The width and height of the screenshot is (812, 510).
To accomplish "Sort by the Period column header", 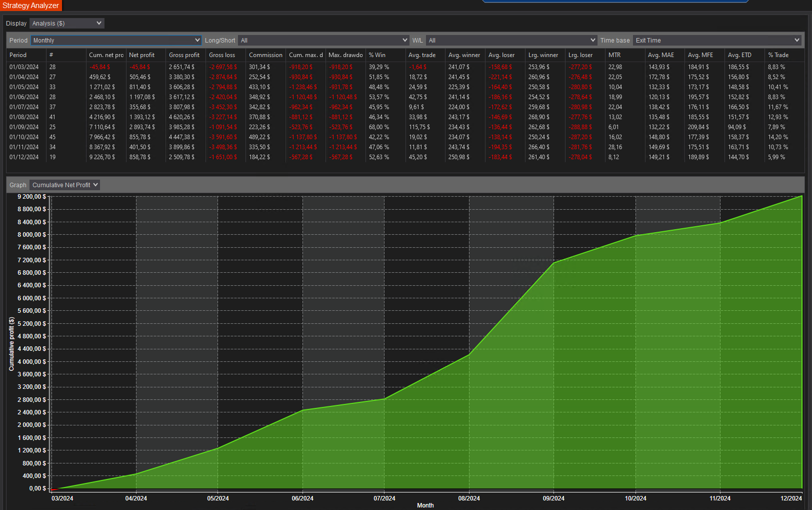I will [26, 55].
